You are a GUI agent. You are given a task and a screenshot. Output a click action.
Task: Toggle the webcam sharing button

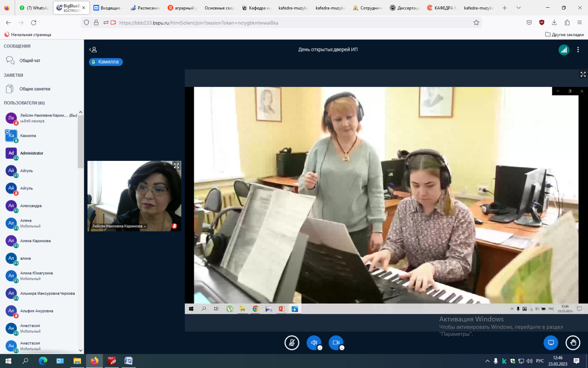[x=336, y=343]
